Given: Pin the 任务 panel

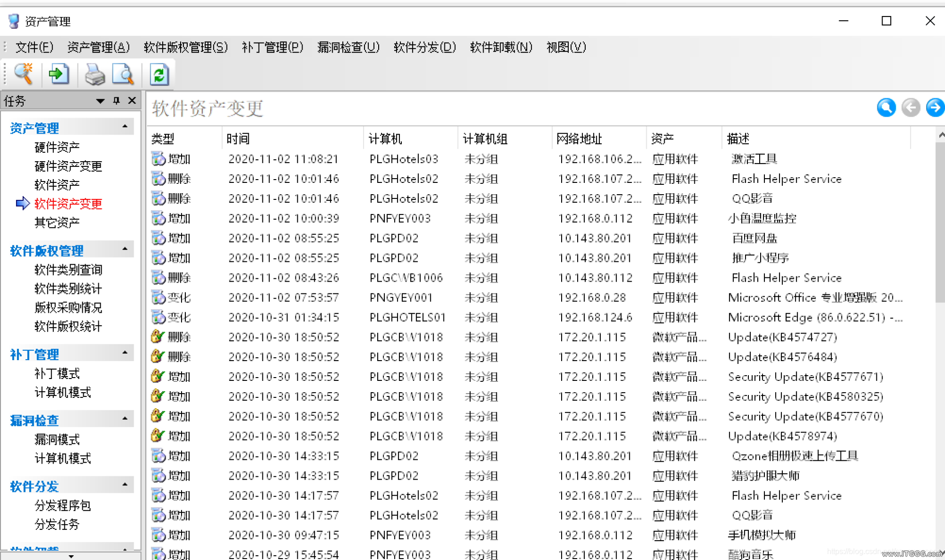Looking at the screenshot, I should click(x=116, y=101).
